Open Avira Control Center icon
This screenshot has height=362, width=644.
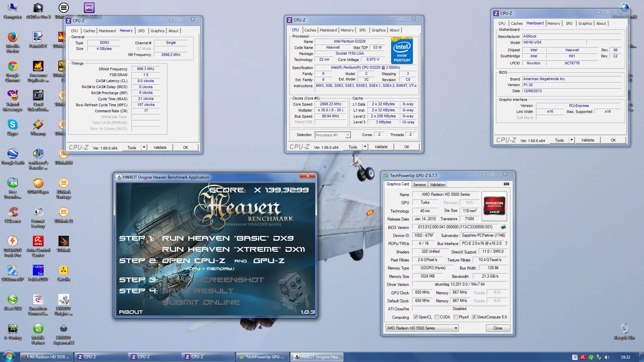pyautogui.click(x=38, y=246)
